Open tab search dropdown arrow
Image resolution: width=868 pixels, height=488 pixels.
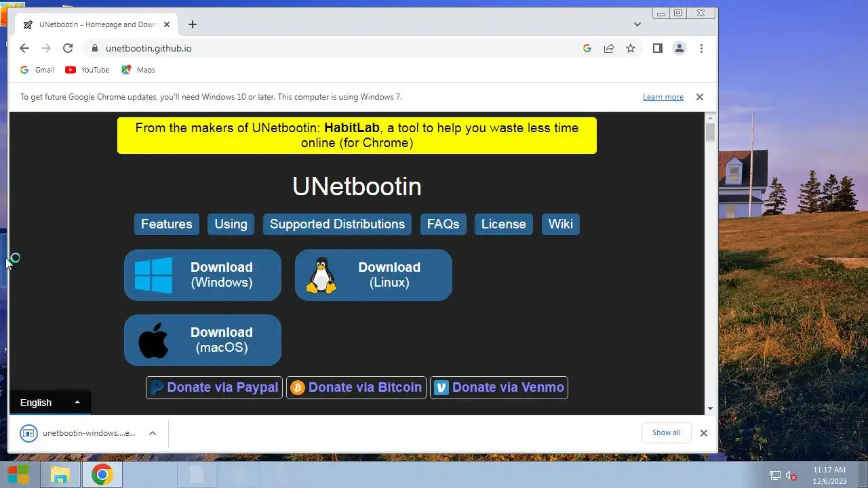tap(637, 24)
